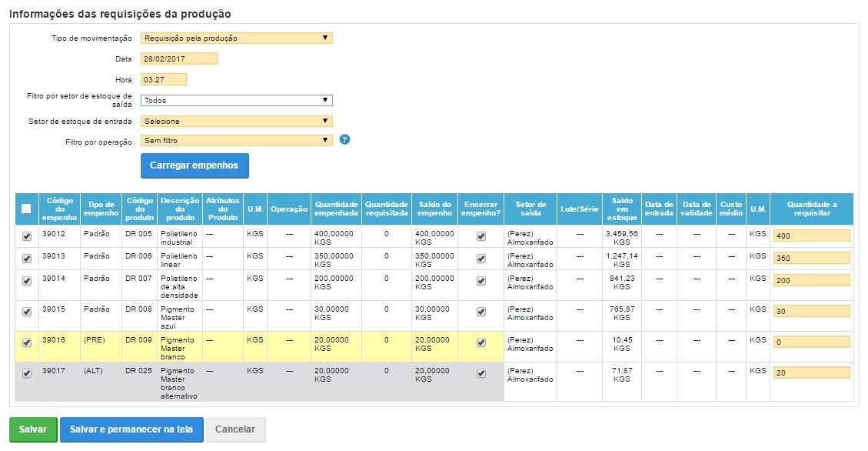Expand the Filtro por operação dropdown
The height and width of the screenshot is (451, 868).
tap(237, 140)
